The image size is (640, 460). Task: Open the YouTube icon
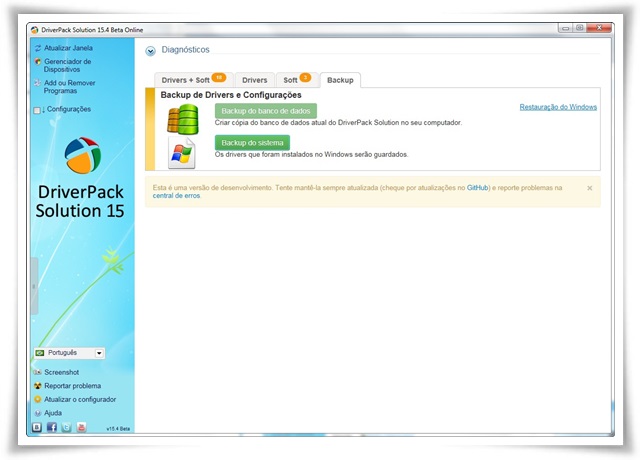pos(81,427)
